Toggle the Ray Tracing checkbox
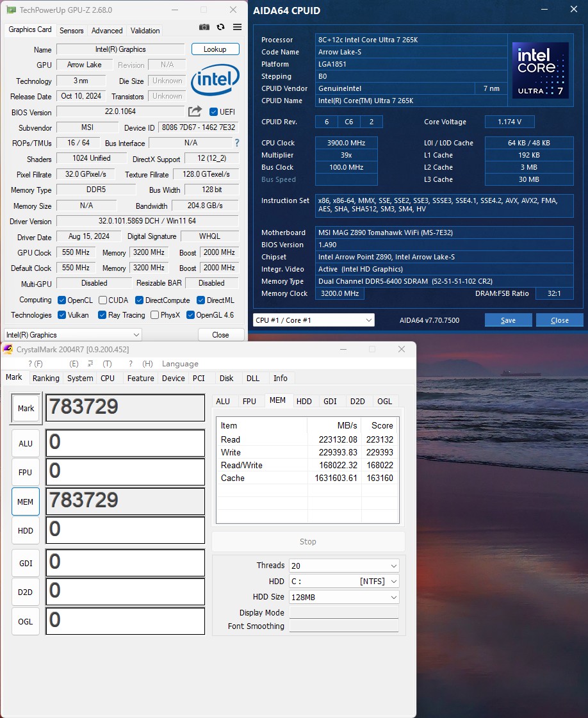 [x=102, y=314]
